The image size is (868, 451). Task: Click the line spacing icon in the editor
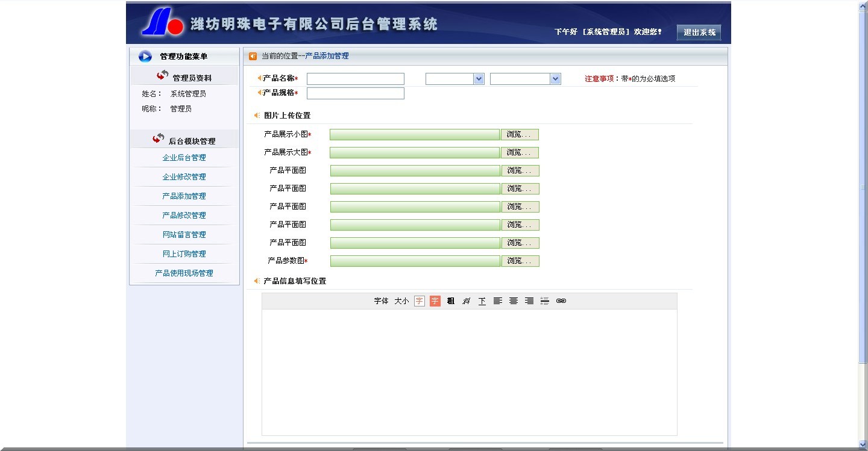[545, 300]
